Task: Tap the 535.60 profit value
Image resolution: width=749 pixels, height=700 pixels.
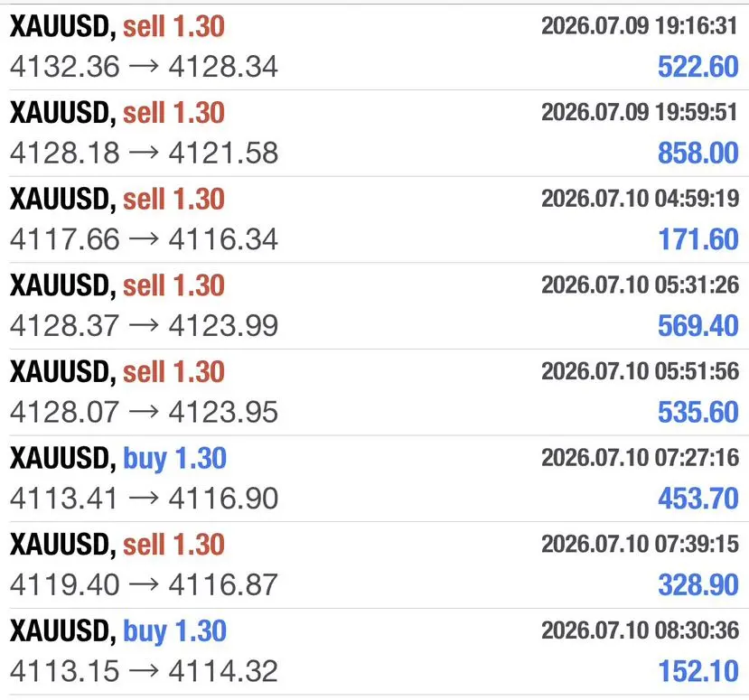Action: pos(698,412)
